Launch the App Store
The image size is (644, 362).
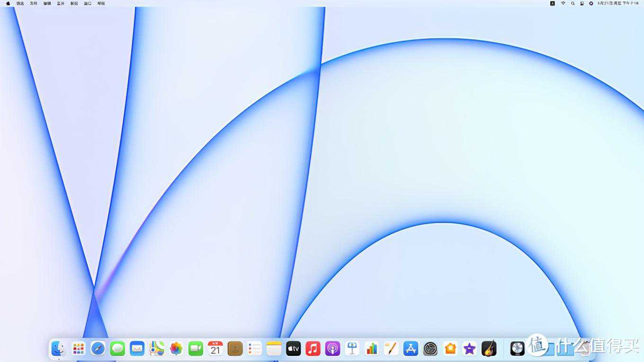tap(411, 349)
